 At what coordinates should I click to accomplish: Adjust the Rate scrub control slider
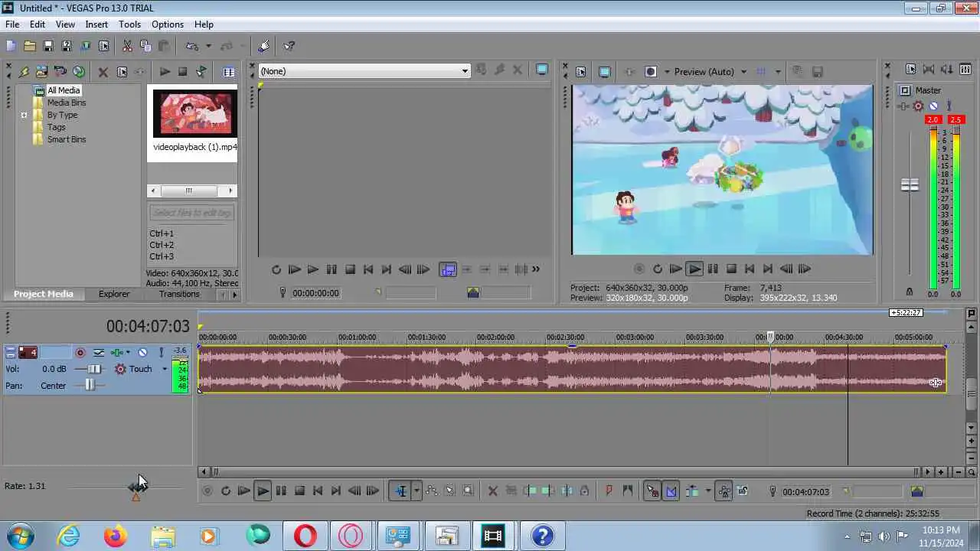[136, 487]
